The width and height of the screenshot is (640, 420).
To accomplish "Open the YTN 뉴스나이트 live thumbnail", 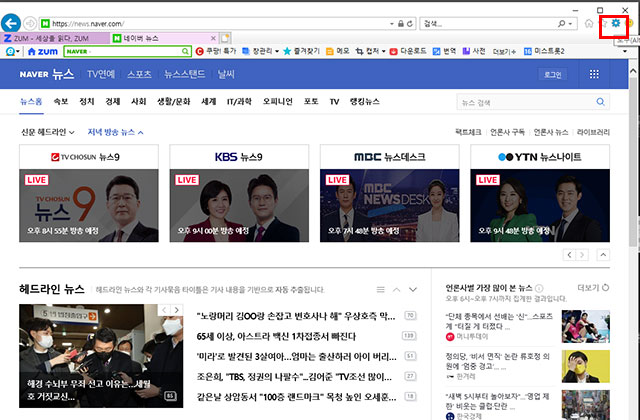I will (540, 205).
